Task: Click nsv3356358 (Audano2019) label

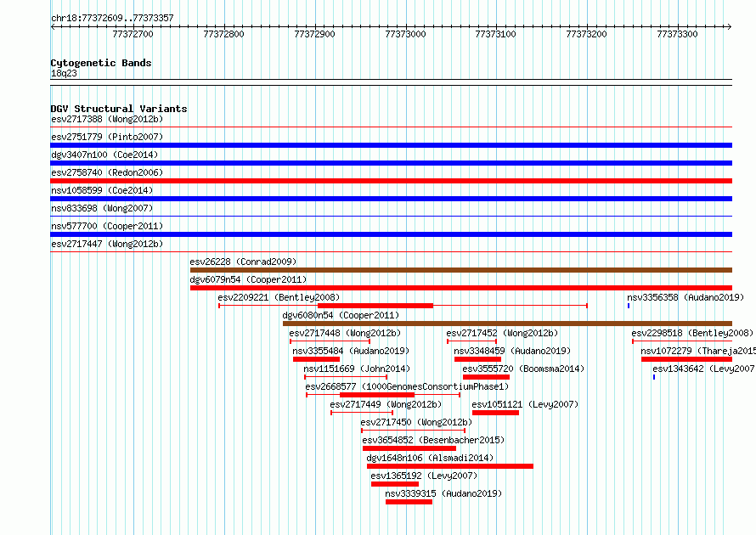Action: 685,297
